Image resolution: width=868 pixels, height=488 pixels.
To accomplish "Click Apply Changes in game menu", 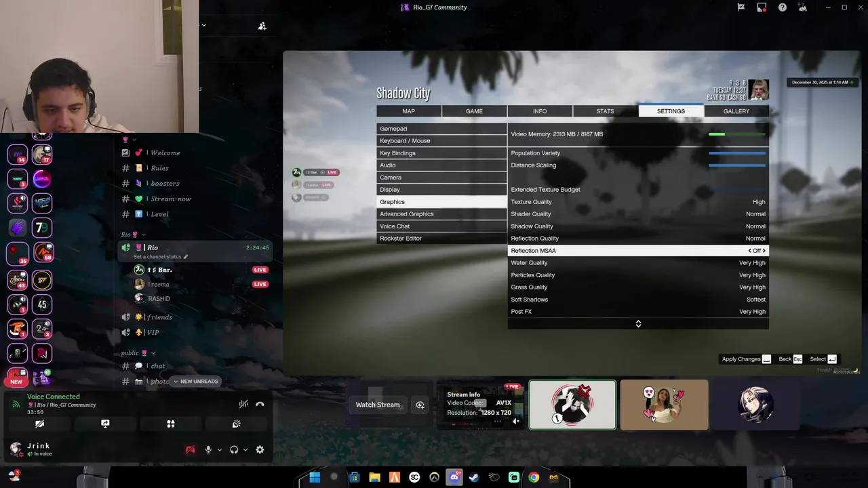I will (x=746, y=359).
